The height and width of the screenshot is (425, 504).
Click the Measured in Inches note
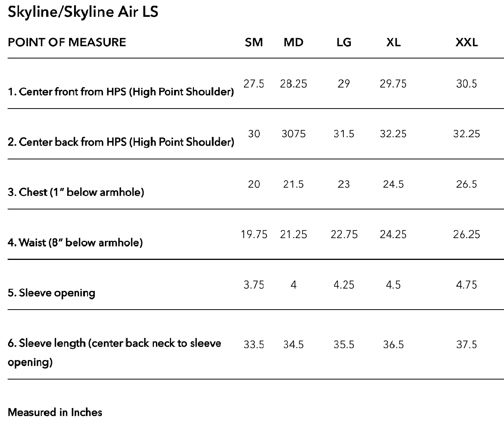point(55,412)
